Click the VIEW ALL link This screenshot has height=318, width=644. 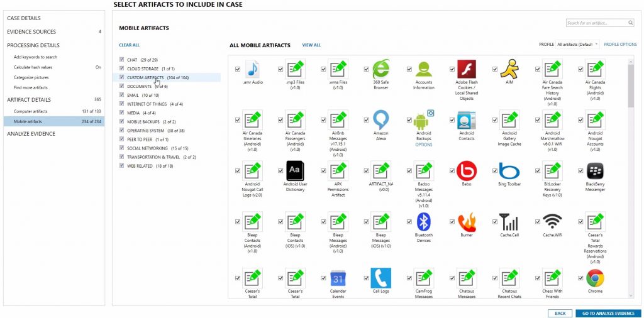[311, 45]
